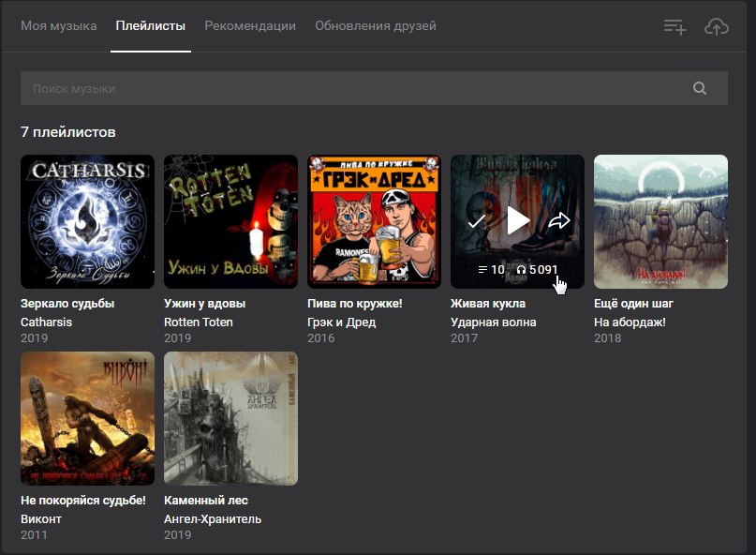Focus the Поиск музыки search field
756x555 pixels.
click(374, 88)
